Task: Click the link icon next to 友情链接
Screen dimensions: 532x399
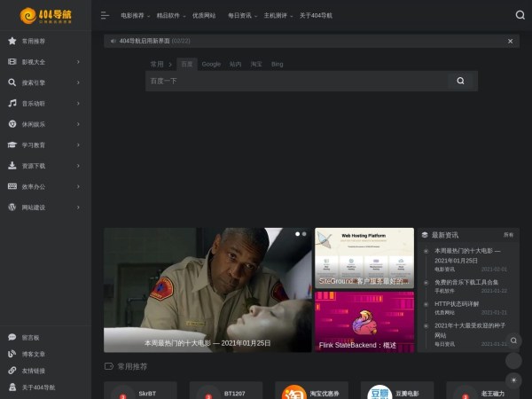Action: pos(12,370)
